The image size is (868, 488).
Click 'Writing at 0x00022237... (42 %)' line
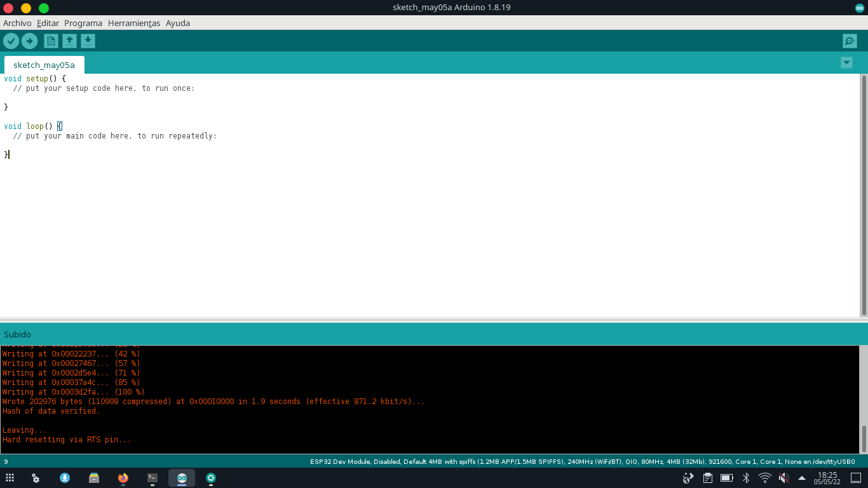coord(71,354)
